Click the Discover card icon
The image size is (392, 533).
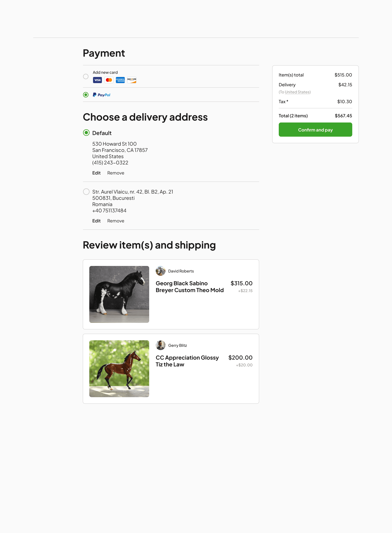point(132,80)
